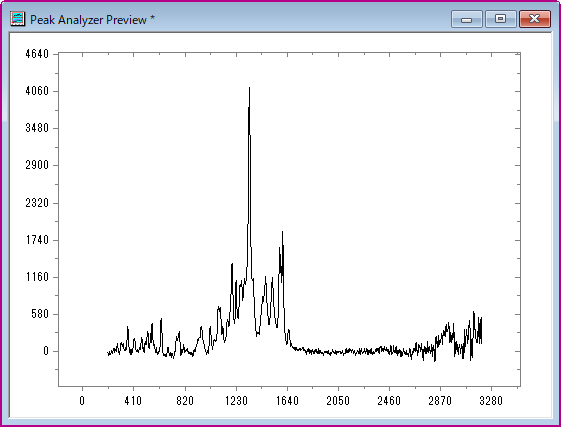
Task: Click the x-axis label 2050
Action: (x=338, y=401)
